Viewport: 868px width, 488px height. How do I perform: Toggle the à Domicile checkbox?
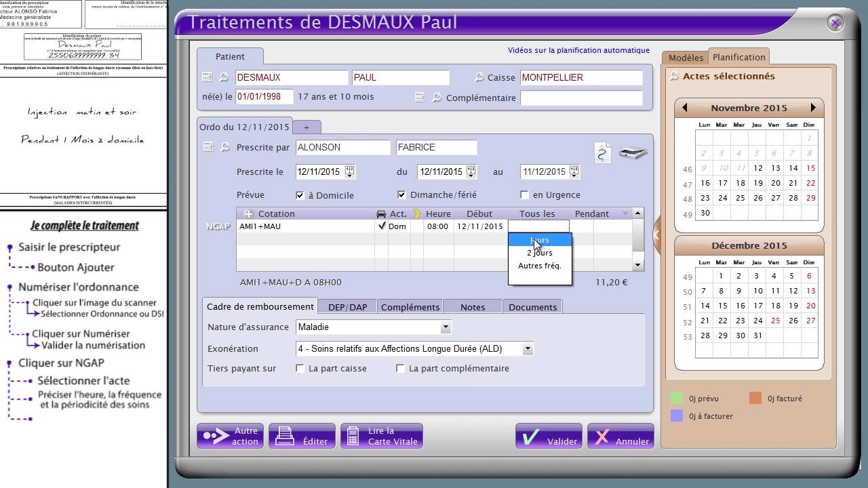(x=300, y=195)
